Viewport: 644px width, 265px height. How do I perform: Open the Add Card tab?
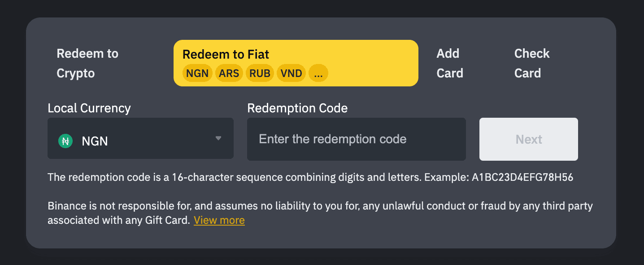[x=449, y=63]
